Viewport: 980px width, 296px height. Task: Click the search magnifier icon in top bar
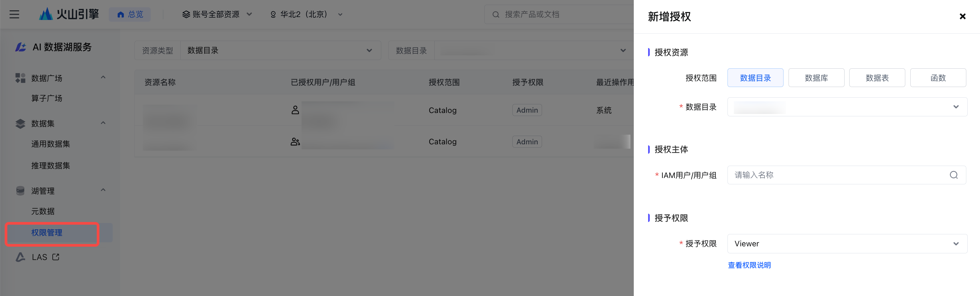pyautogui.click(x=496, y=14)
